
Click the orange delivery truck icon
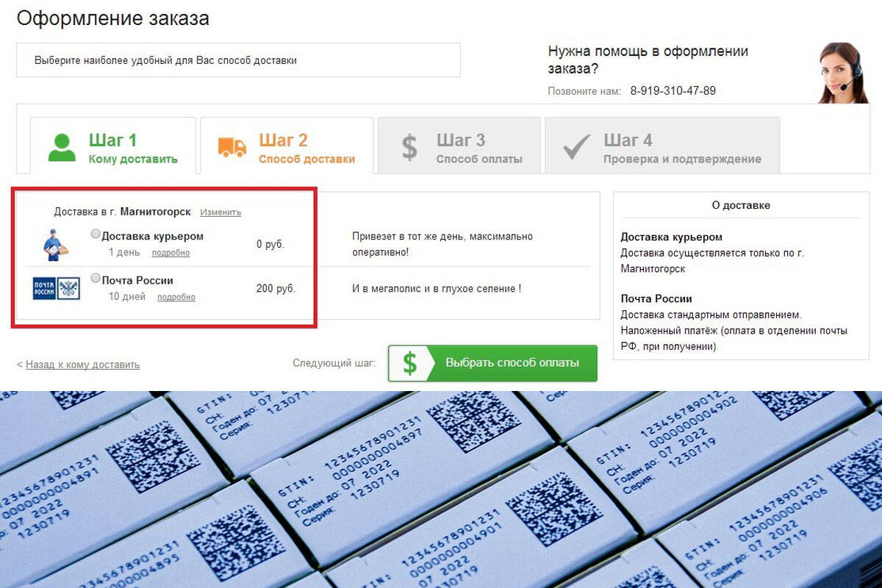(232, 146)
